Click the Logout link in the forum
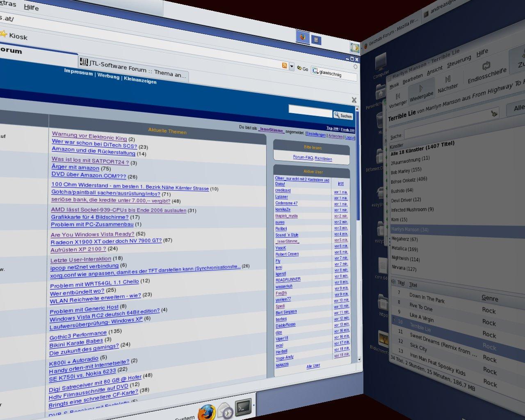The image size is (525, 420). pos(350,137)
